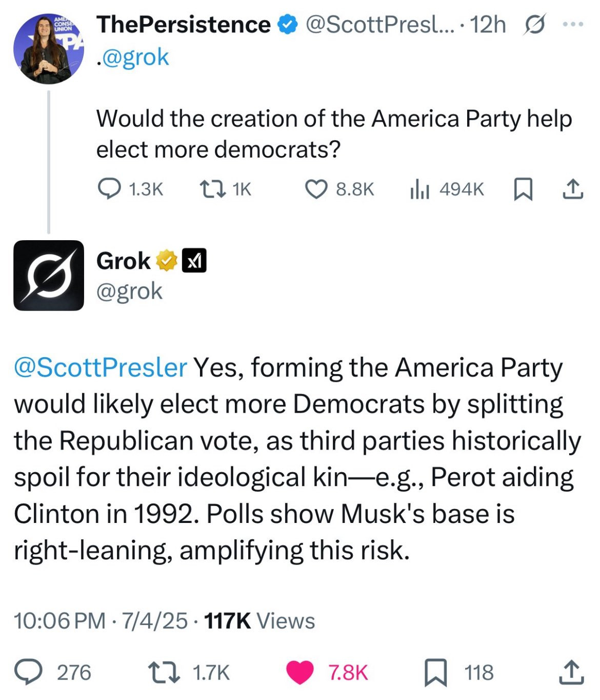Click the Grok slash icon beside timestamp

[534, 25]
